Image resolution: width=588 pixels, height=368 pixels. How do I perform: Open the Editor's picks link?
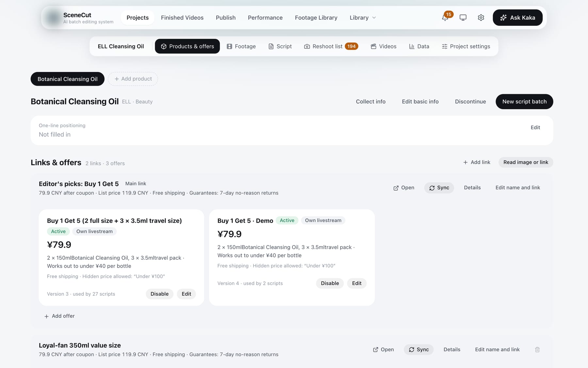coord(404,188)
